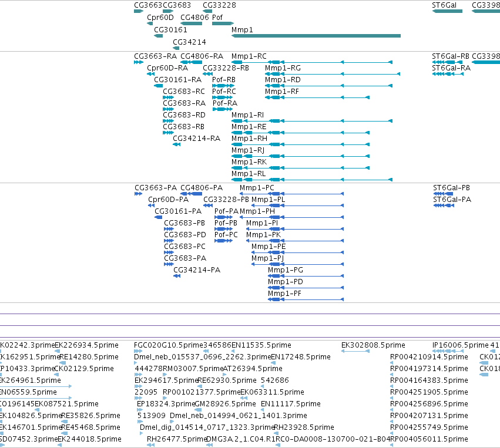Select the Mmp1-RD transcript

click(x=328, y=86)
